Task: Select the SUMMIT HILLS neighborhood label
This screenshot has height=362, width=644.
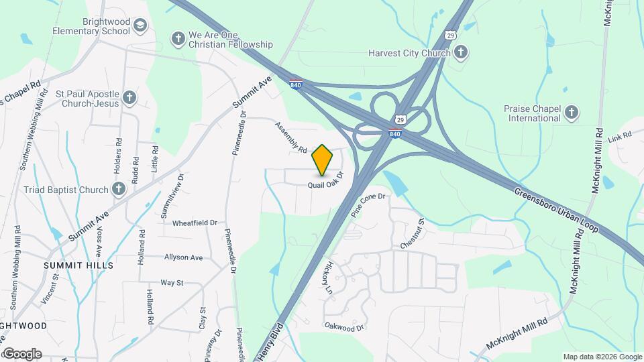Action: tap(78, 265)
